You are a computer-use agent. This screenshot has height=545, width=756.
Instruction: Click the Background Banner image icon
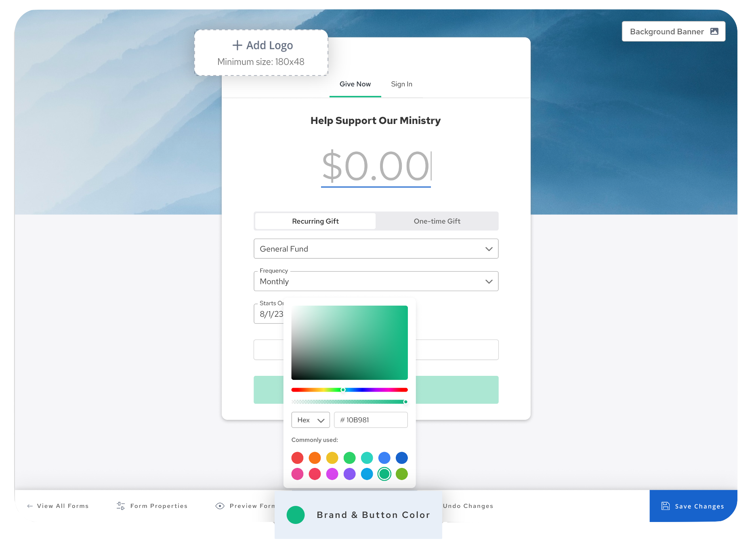pyautogui.click(x=714, y=31)
